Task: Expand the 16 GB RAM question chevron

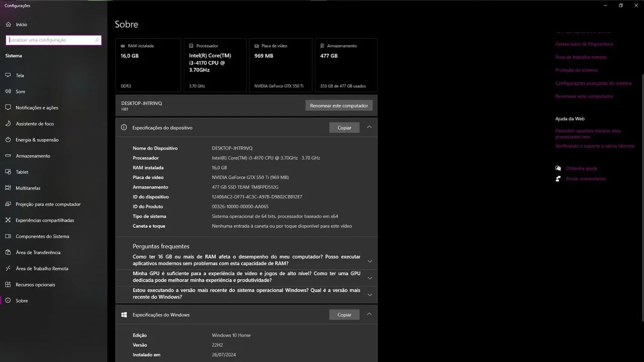Action: pos(370,261)
